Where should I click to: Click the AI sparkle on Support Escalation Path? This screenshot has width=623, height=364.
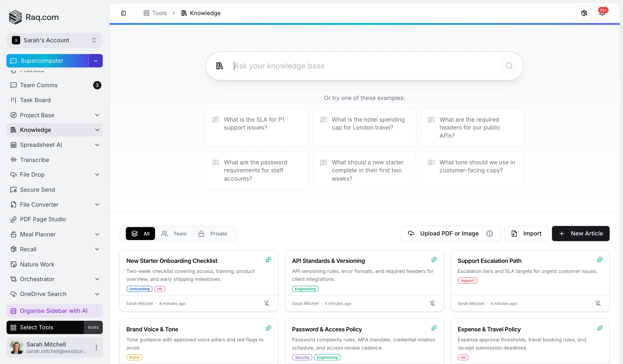coord(600,259)
